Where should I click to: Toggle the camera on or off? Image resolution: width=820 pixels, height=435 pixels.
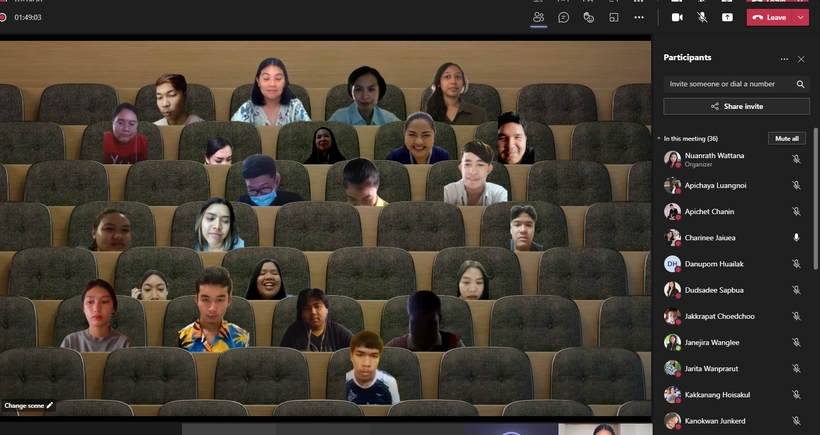click(677, 17)
